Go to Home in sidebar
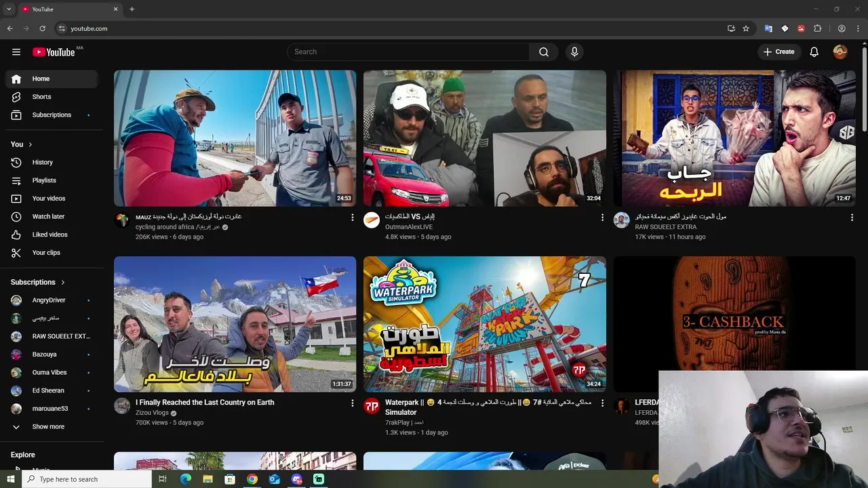This screenshot has width=868, height=488. click(52, 79)
